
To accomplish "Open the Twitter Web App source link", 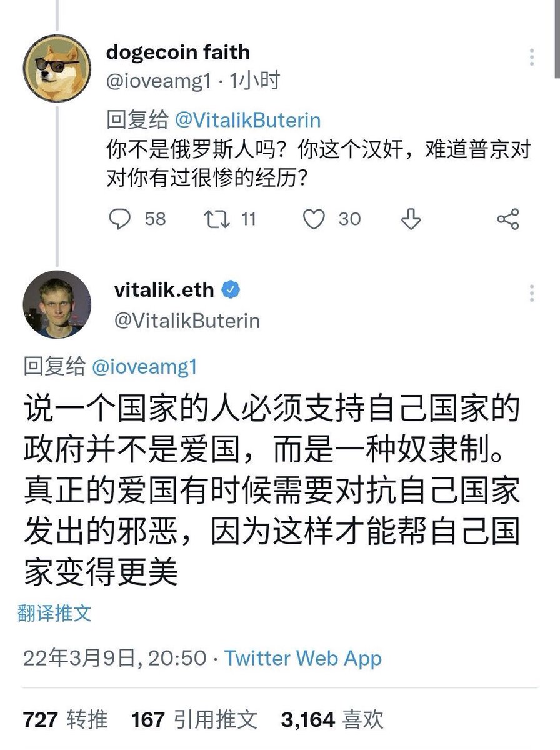I will (x=303, y=658).
